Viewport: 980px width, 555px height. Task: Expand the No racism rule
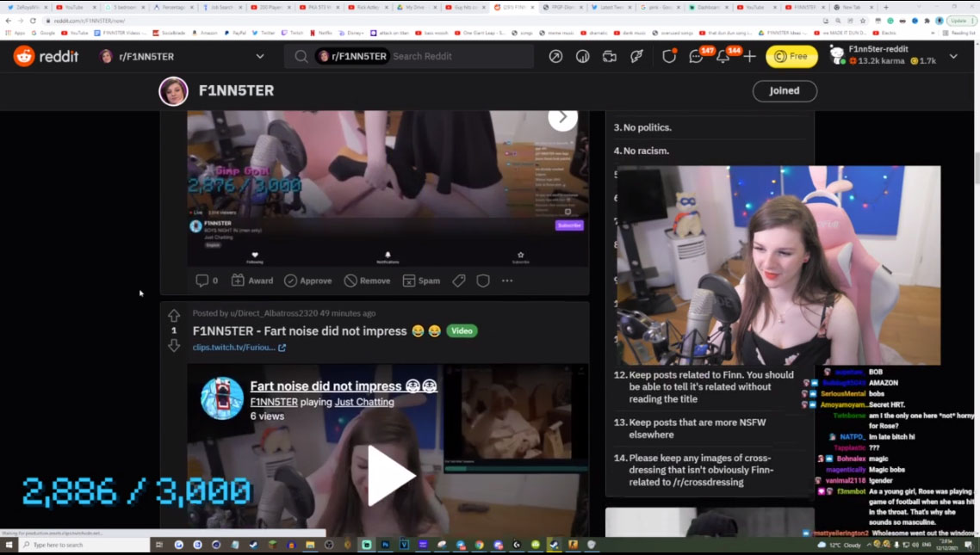710,151
